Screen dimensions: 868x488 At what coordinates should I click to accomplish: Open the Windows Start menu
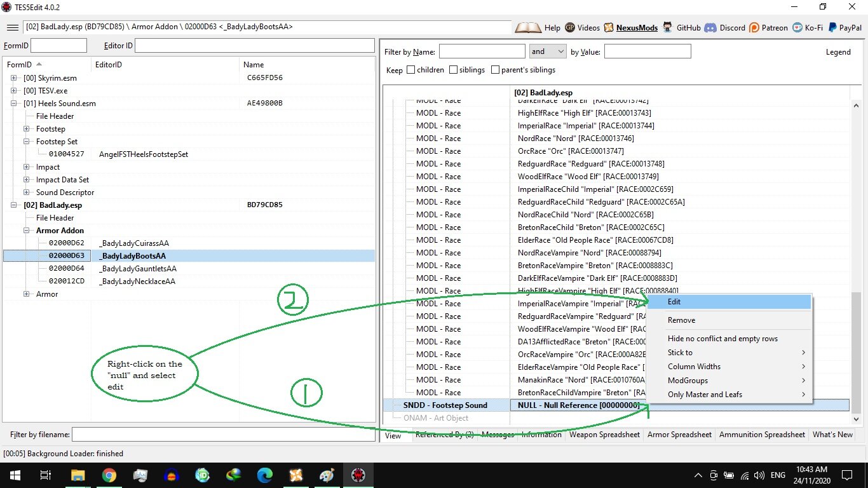[15, 475]
